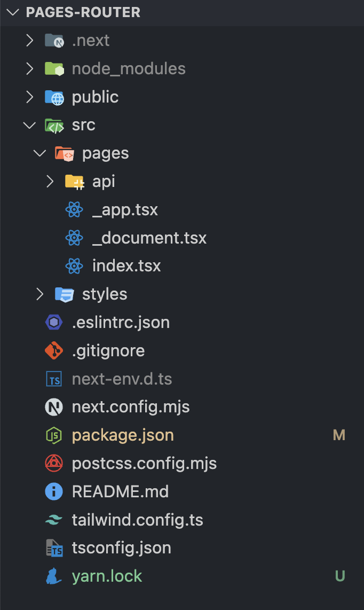The width and height of the screenshot is (364, 610).
Task: Click the PostCSS icon beside postcss.config.mjs
Action: point(54,463)
